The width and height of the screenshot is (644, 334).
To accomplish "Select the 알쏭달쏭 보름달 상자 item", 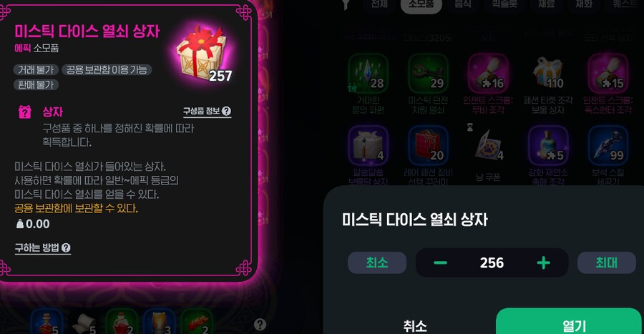I will pos(368,146).
